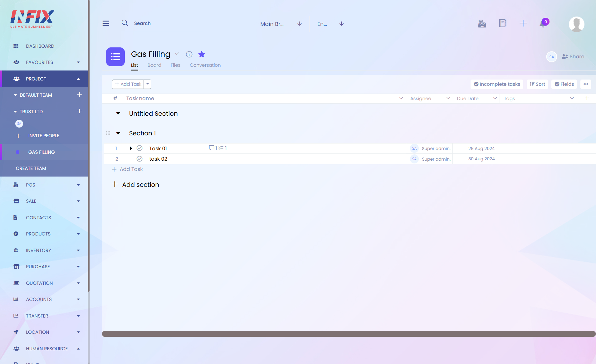Click the SA avatar under Trust Ltd
Viewport: 596px width, 364px height.
click(x=19, y=124)
